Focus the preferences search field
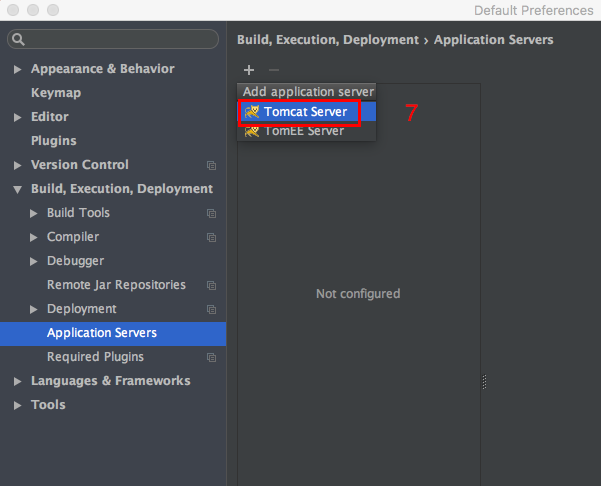601x486 pixels. click(113, 39)
